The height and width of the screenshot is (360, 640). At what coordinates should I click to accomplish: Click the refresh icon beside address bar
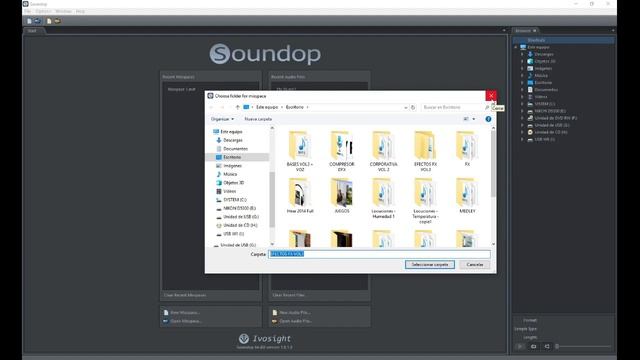pos(413,107)
